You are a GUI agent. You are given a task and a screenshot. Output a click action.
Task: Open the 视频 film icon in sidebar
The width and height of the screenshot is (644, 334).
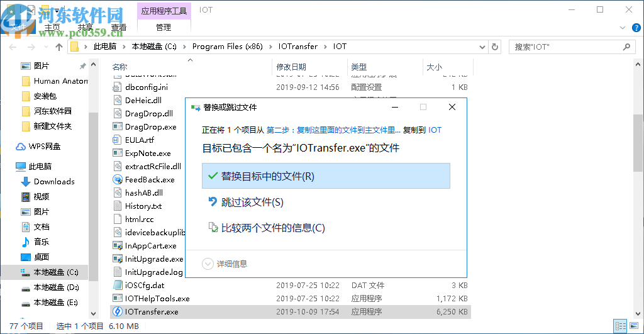pos(25,197)
